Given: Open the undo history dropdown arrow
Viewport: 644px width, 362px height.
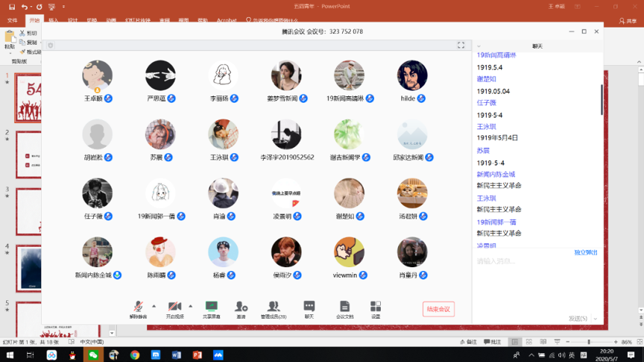Looking at the screenshot, I should click(x=31, y=7).
